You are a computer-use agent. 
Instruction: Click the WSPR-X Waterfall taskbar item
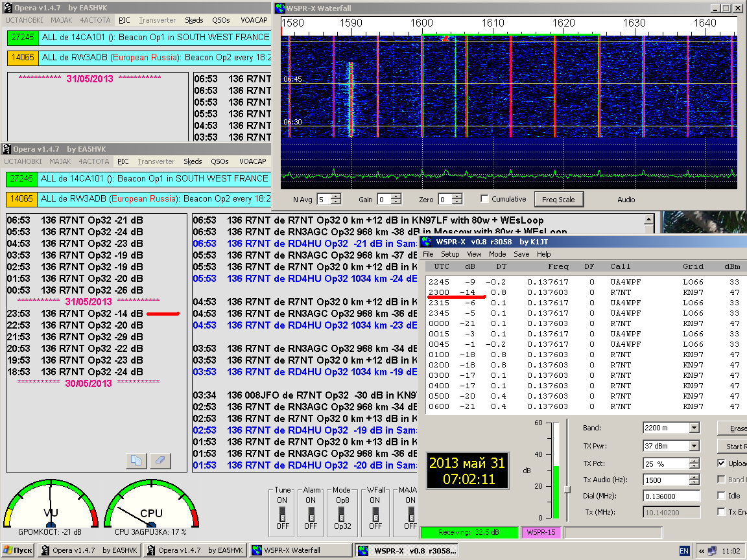pyautogui.click(x=302, y=551)
